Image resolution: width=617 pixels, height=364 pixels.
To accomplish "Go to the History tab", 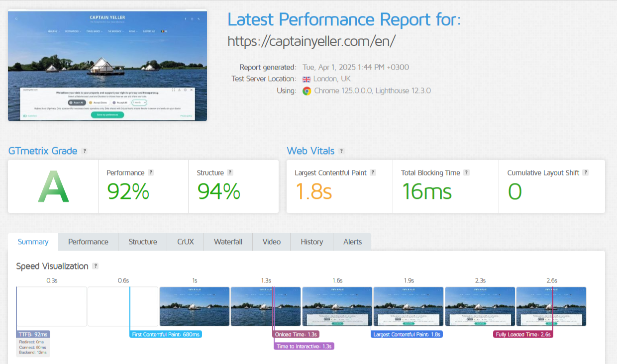I will coord(312,242).
